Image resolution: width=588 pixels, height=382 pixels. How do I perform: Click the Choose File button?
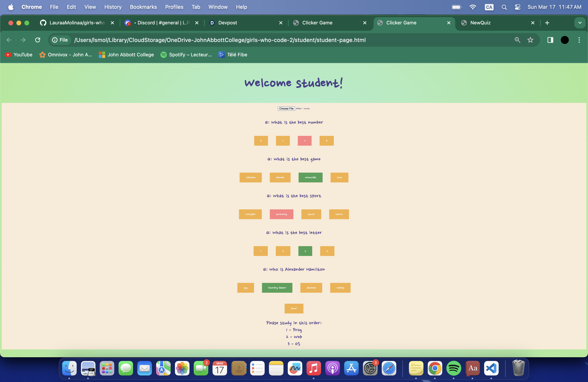point(286,108)
